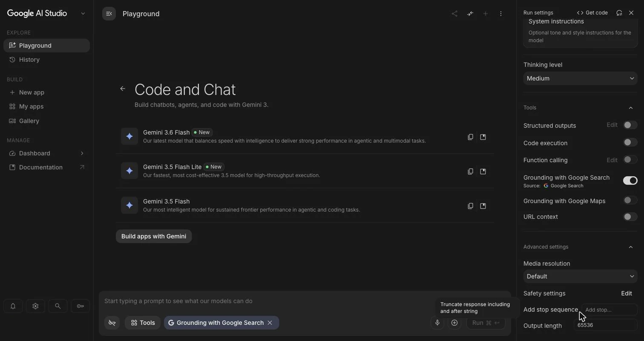The width and height of the screenshot is (644, 341).
Task: Click the plus icon in the Playground header
Action: (x=486, y=14)
